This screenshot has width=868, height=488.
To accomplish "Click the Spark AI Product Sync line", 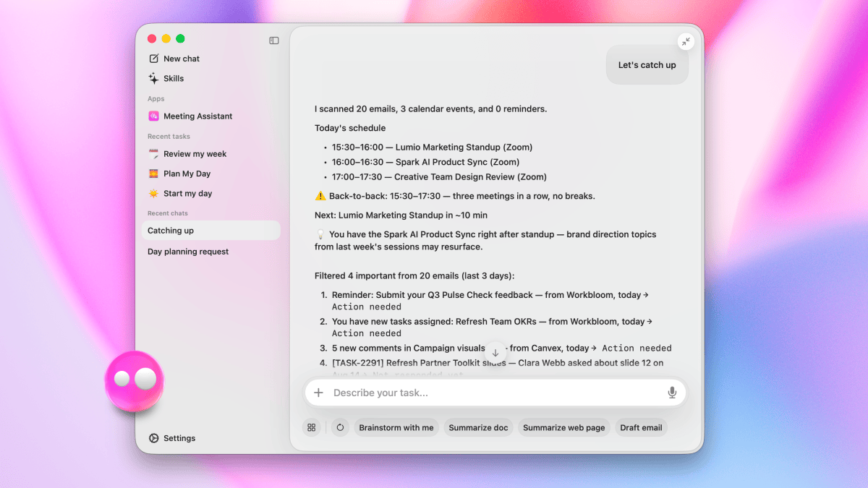I will [x=425, y=162].
